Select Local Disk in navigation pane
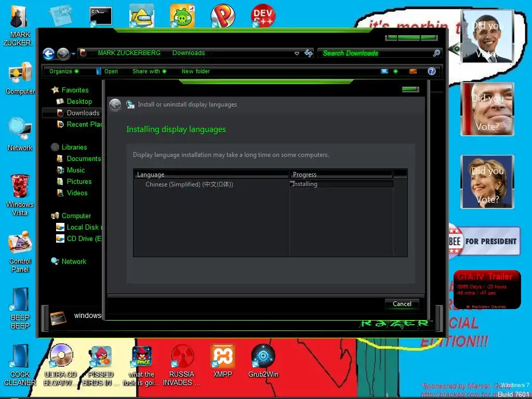 pyautogui.click(x=79, y=228)
